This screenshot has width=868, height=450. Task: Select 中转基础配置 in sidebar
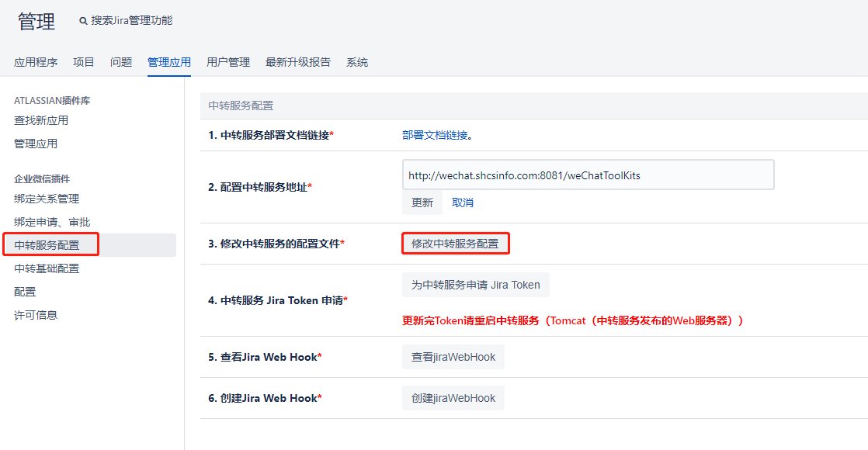pos(47,268)
